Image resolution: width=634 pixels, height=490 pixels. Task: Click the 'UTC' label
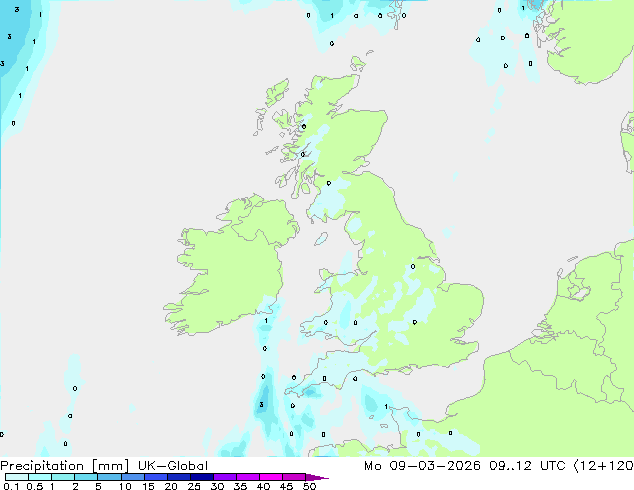coord(553,466)
